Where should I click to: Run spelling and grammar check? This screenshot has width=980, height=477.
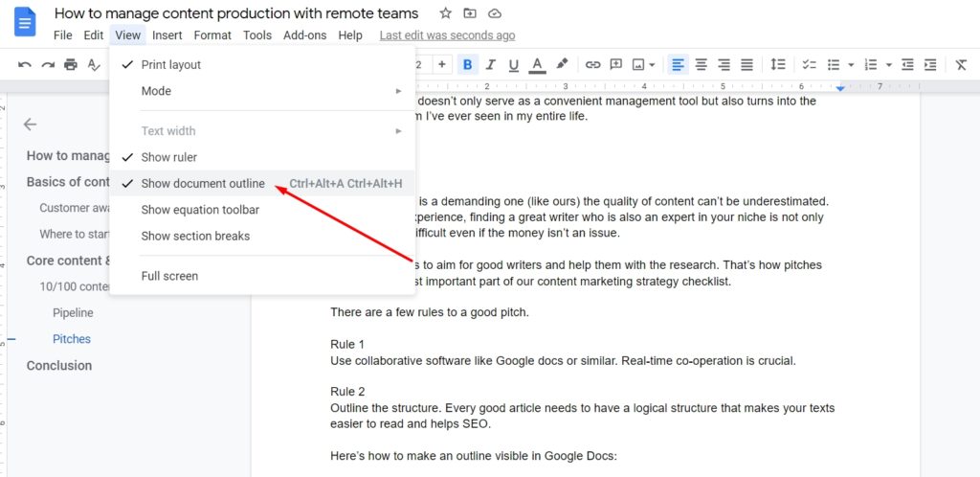tap(94, 64)
